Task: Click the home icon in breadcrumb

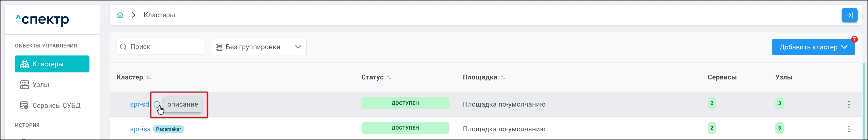Action: point(120,15)
